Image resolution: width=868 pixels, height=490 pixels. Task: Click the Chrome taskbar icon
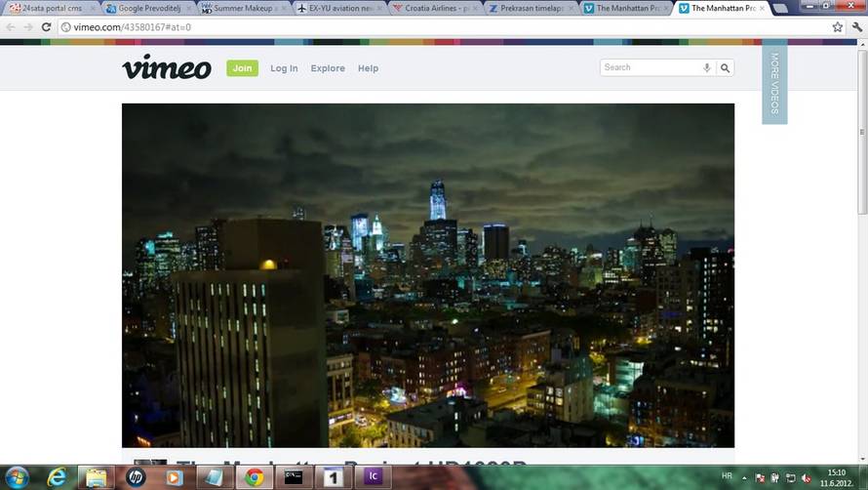255,477
